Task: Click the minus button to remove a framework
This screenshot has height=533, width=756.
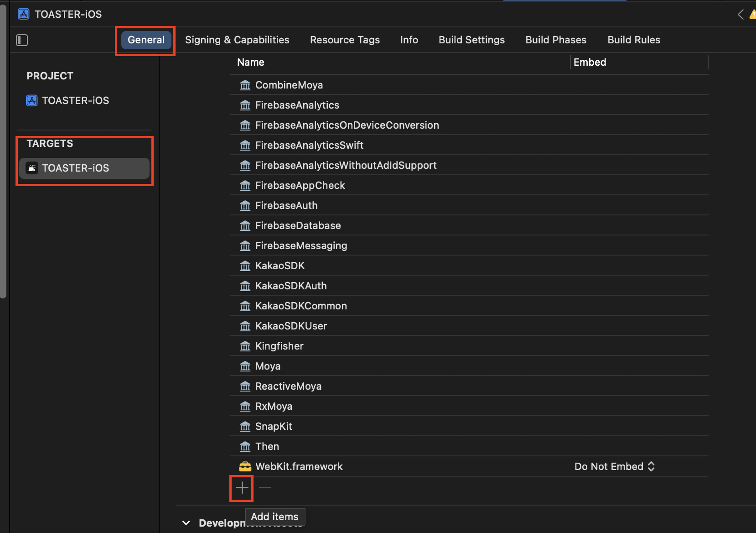Action: (x=265, y=488)
